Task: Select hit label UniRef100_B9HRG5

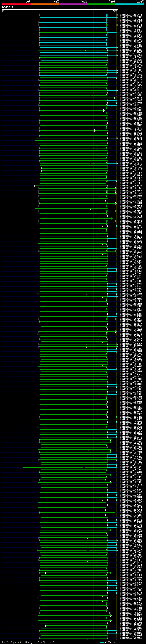Action: pos(131,603)
